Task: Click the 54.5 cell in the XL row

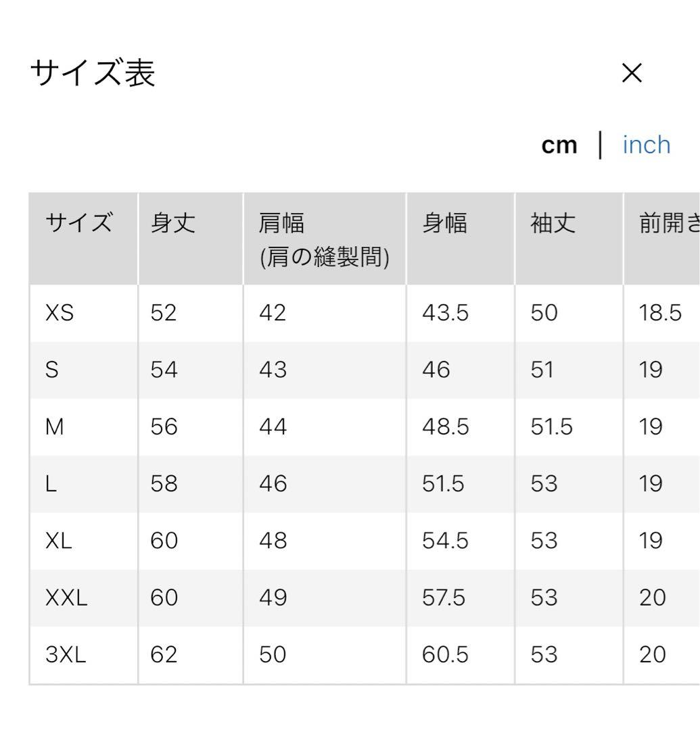Action: click(x=445, y=541)
